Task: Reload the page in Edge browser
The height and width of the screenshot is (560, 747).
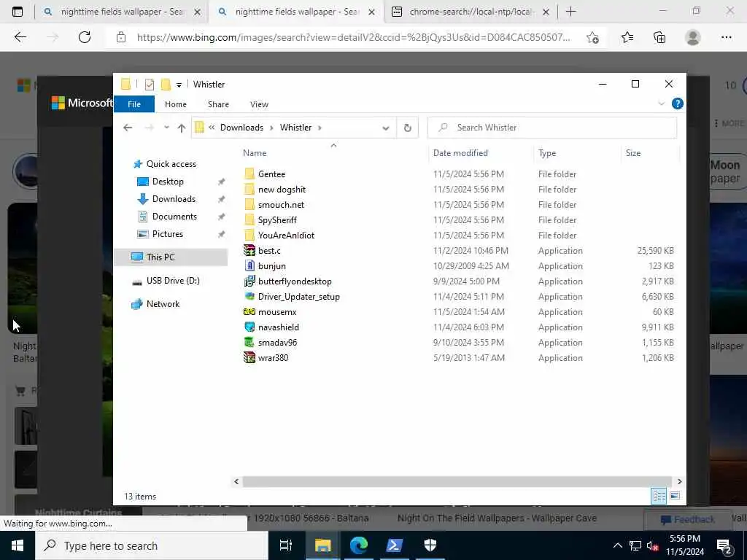Action: 85,37
